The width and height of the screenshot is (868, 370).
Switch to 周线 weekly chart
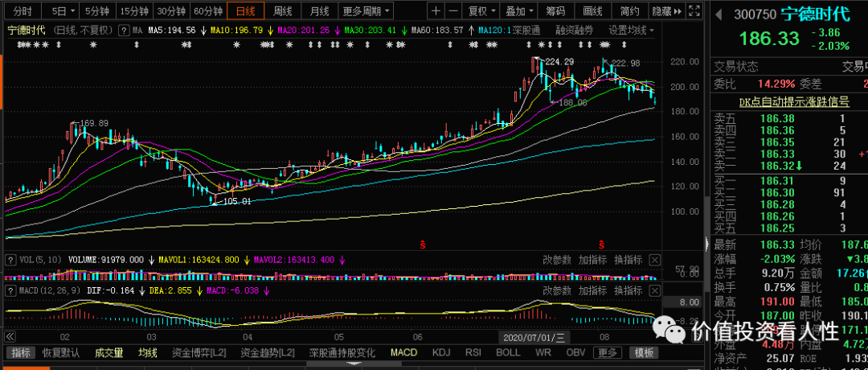283,10
